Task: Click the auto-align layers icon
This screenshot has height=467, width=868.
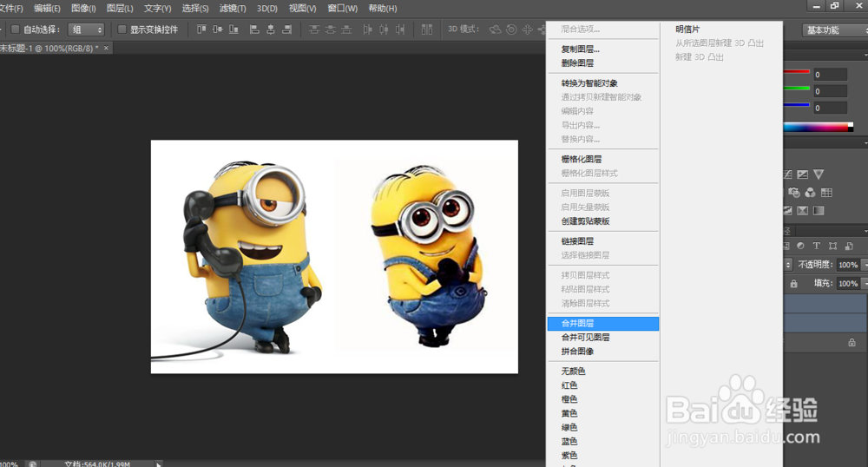Action: click(427, 30)
